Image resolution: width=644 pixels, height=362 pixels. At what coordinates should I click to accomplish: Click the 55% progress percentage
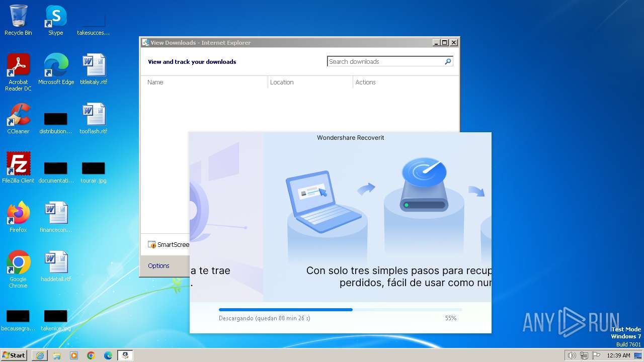click(x=451, y=318)
